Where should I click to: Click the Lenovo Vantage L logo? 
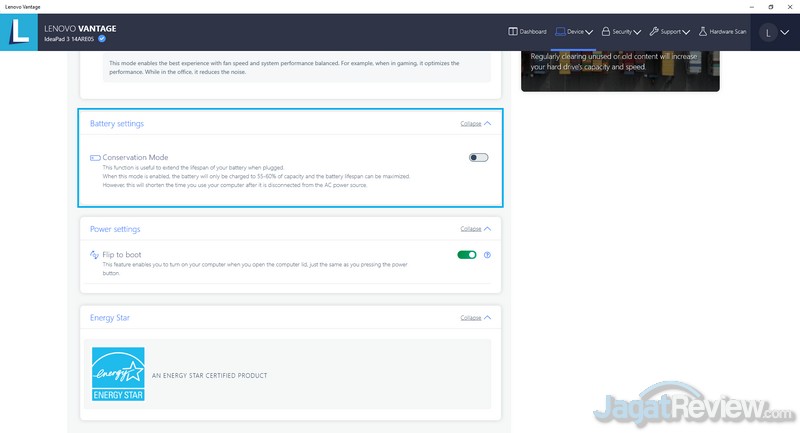[19, 32]
